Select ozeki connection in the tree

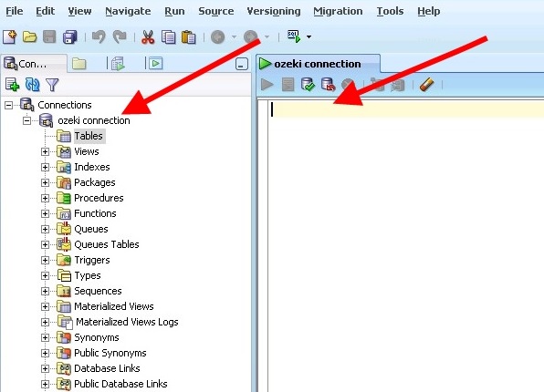[x=94, y=120]
